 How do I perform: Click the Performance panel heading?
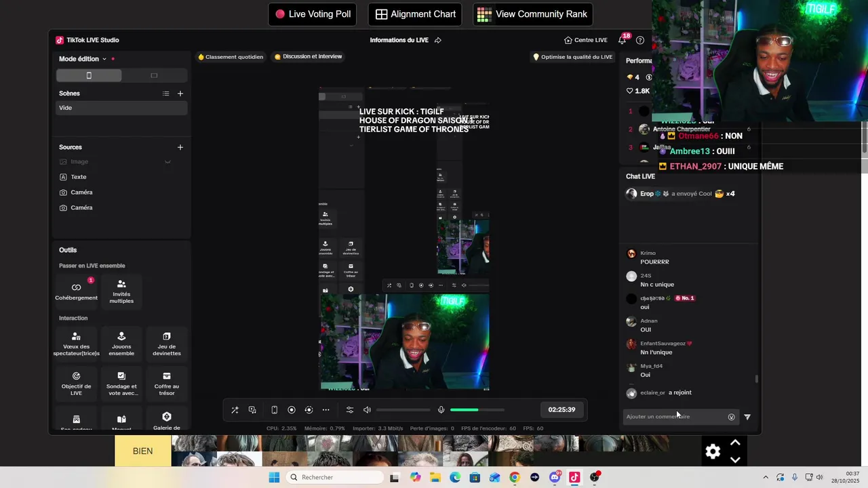click(639, 61)
